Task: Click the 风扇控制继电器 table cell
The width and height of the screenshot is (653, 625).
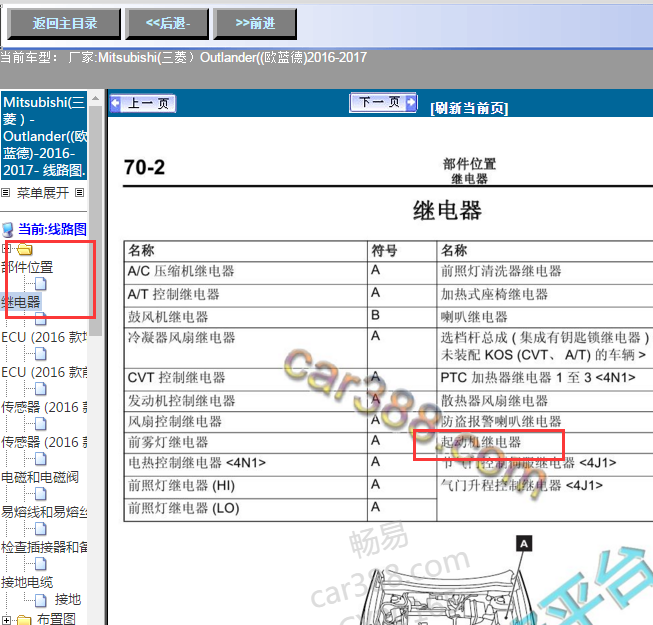Action: click(245, 422)
